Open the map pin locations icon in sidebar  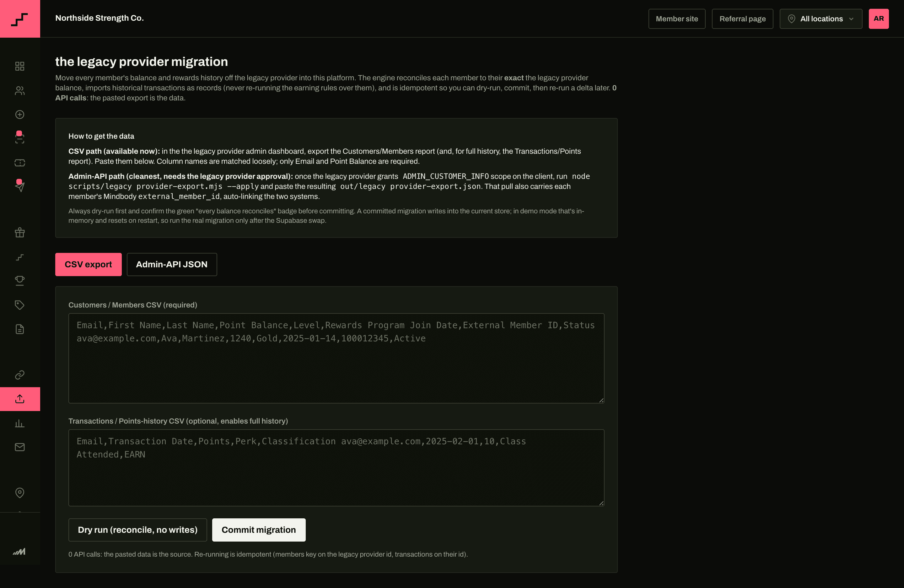(20, 493)
